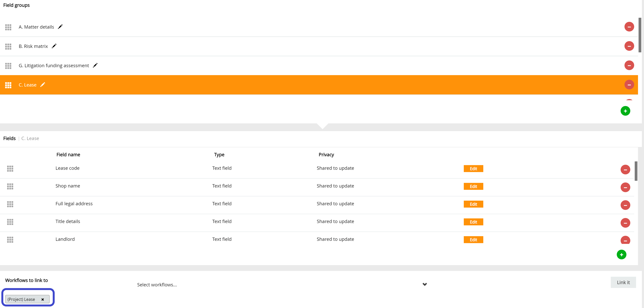Delete the B. Risk matrix group
Image resolution: width=644 pixels, height=308 pixels.
coord(629,46)
